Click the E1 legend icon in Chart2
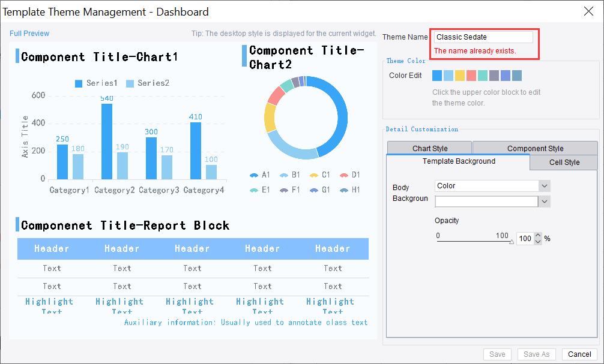 pos(254,190)
